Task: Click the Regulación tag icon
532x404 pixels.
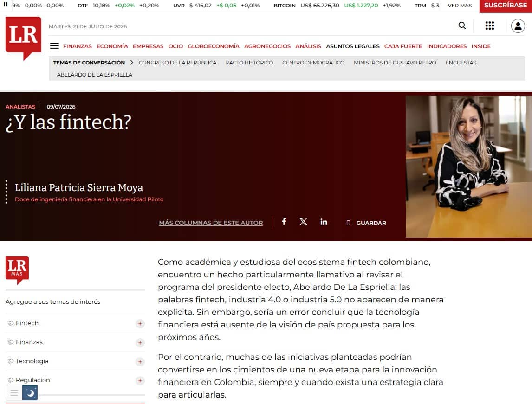Action: [11, 380]
